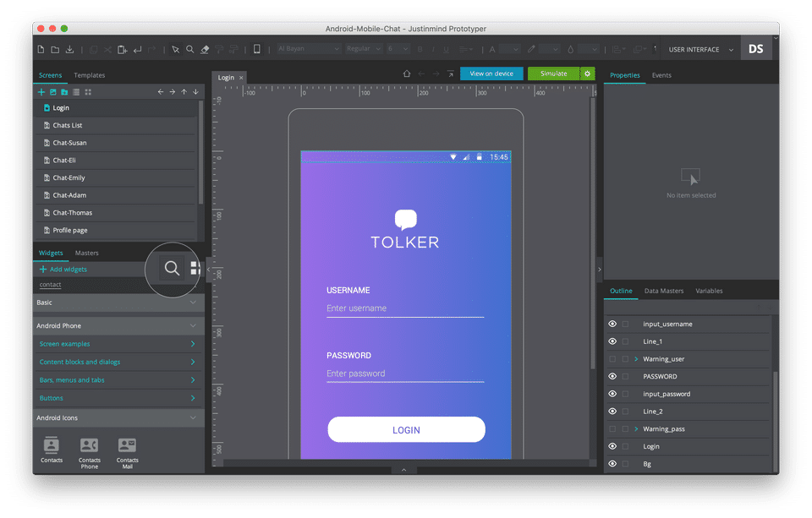Click the new folder icon in Screens panel
Image resolution: width=812 pixels, height=518 pixels.
[x=64, y=92]
